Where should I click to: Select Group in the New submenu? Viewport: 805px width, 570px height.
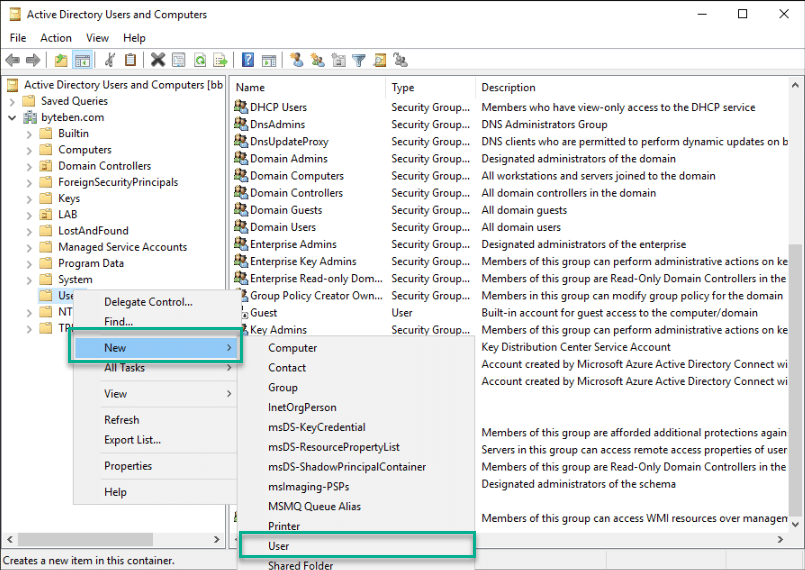[356, 388]
